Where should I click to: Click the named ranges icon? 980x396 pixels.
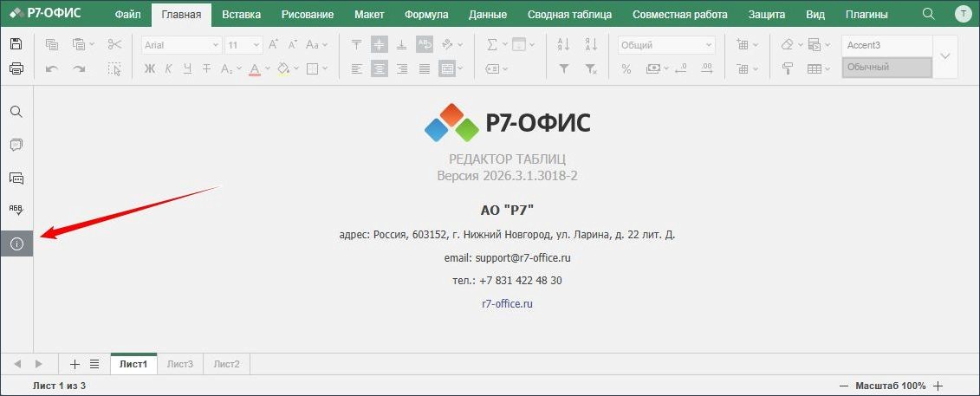492,68
